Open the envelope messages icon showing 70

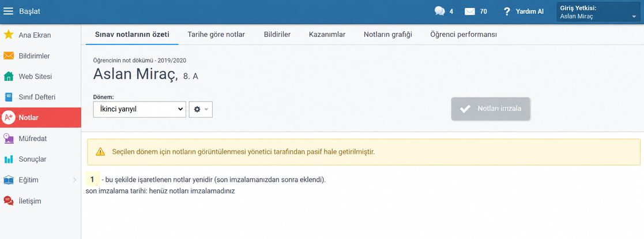coord(470,12)
